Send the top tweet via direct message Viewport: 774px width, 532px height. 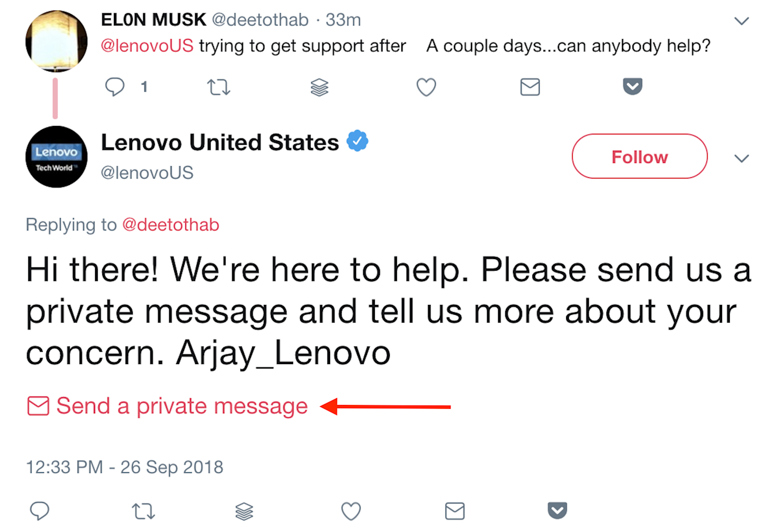tap(530, 87)
